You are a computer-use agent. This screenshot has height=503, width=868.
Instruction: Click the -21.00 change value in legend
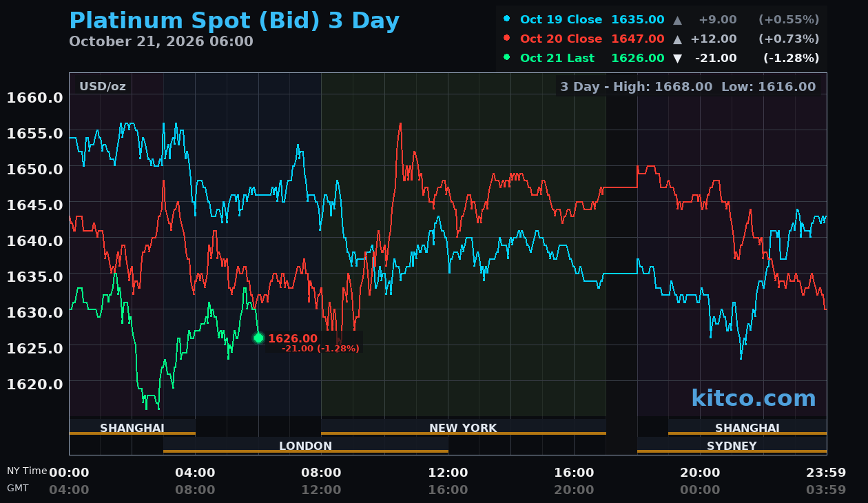pyautogui.click(x=716, y=58)
